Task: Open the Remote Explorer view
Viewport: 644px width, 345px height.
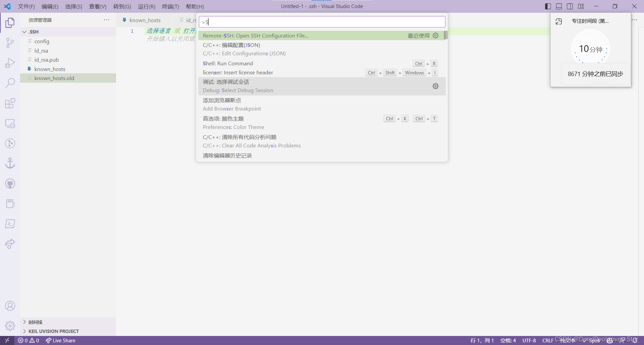Action: click(10, 123)
